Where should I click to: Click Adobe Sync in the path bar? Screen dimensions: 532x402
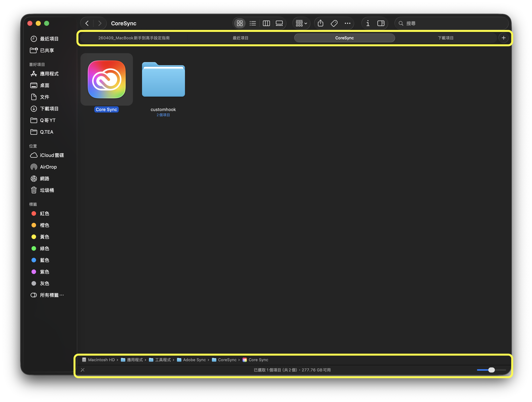[x=194, y=360]
